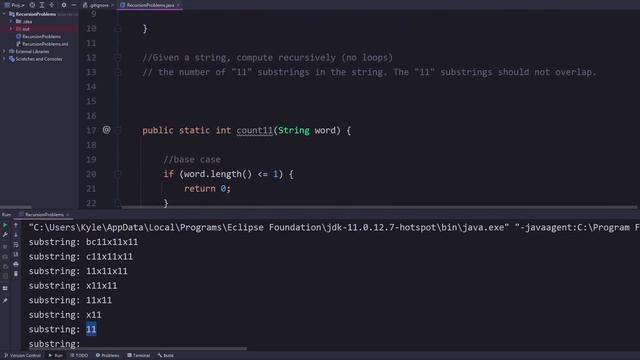This screenshot has width=640, height=360.
Task: Close the RecursionProblems run tab
Action: click(68, 215)
